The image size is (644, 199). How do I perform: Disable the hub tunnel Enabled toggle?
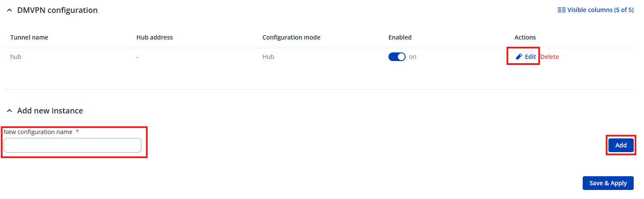[397, 57]
